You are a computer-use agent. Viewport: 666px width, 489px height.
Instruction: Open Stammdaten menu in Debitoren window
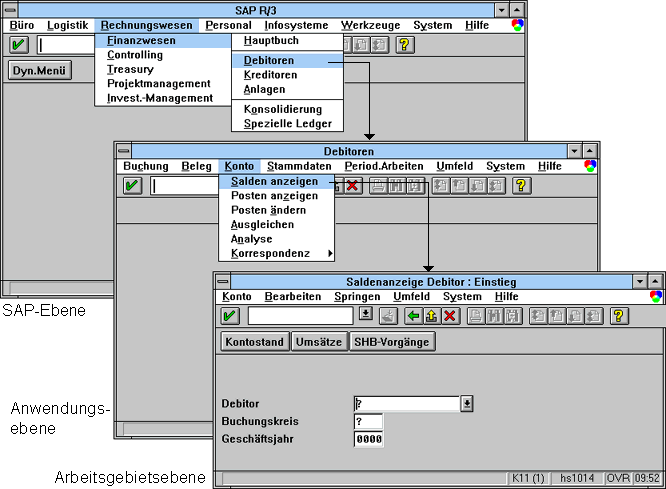299,166
